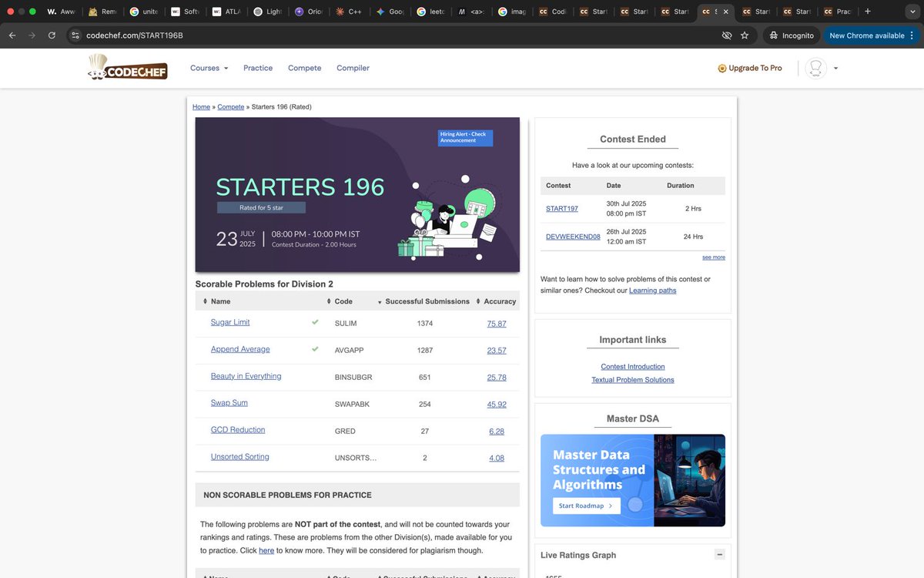
Task: Click the Incognito indicator
Action: (x=792, y=35)
